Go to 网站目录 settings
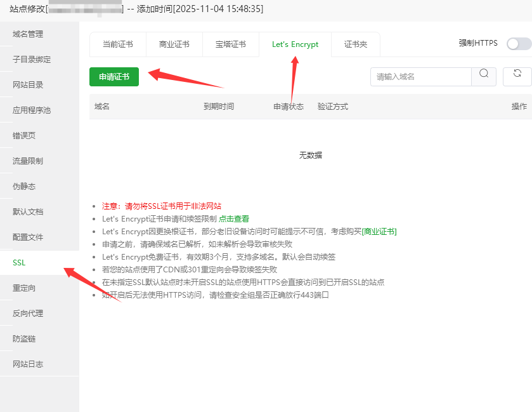532x412 pixels. [x=28, y=84]
